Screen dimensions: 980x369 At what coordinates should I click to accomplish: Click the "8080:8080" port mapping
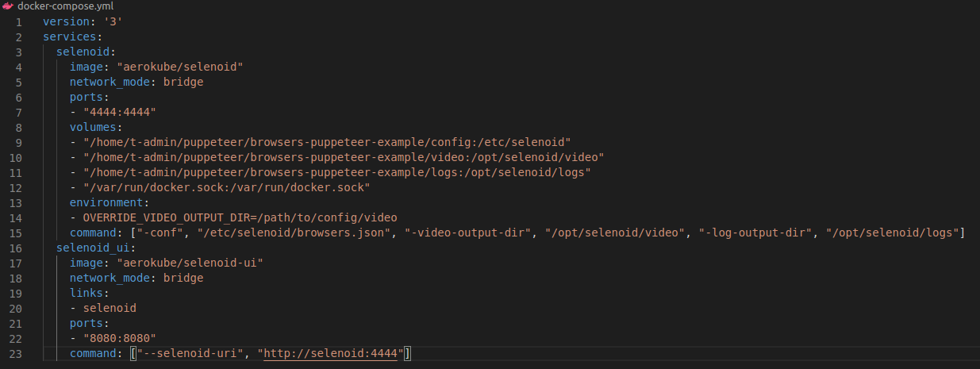pyautogui.click(x=120, y=337)
